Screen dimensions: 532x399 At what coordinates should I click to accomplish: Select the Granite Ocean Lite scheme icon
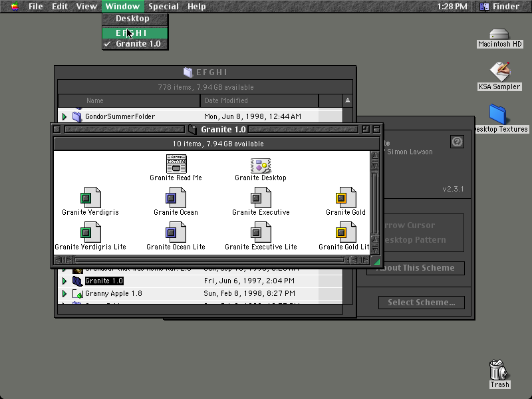pyautogui.click(x=176, y=232)
